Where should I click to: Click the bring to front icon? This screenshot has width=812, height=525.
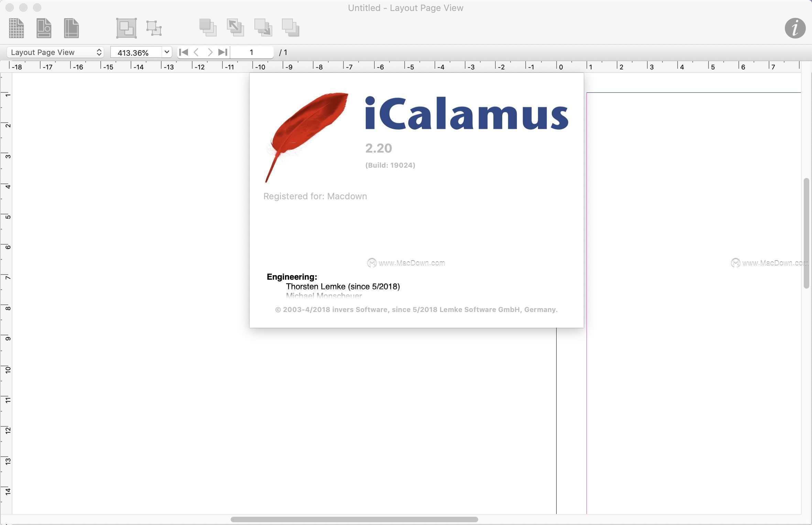click(208, 27)
